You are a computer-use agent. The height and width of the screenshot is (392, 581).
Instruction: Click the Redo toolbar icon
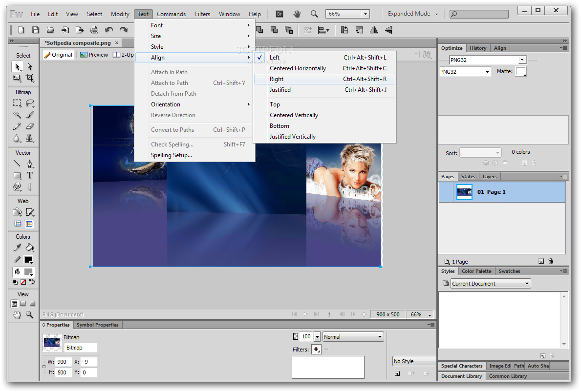(124, 30)
